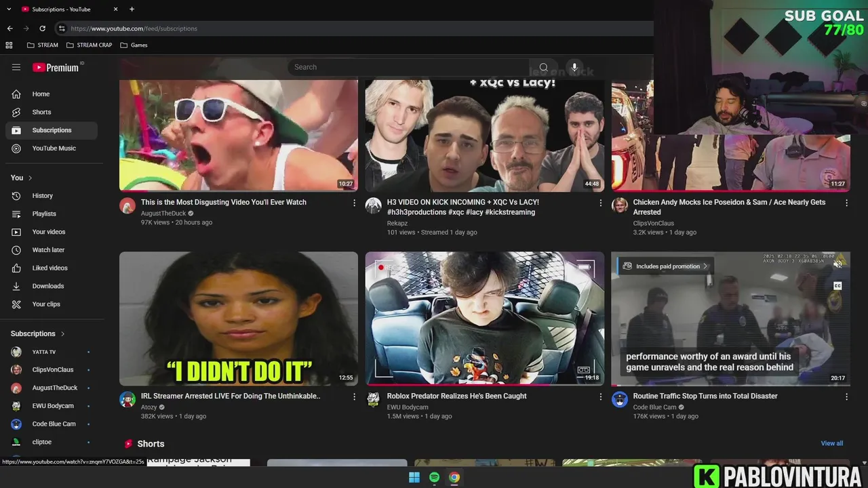The image size is (868, 488).
Task: Open a new browser tab
Action: [x=132, y=9]
